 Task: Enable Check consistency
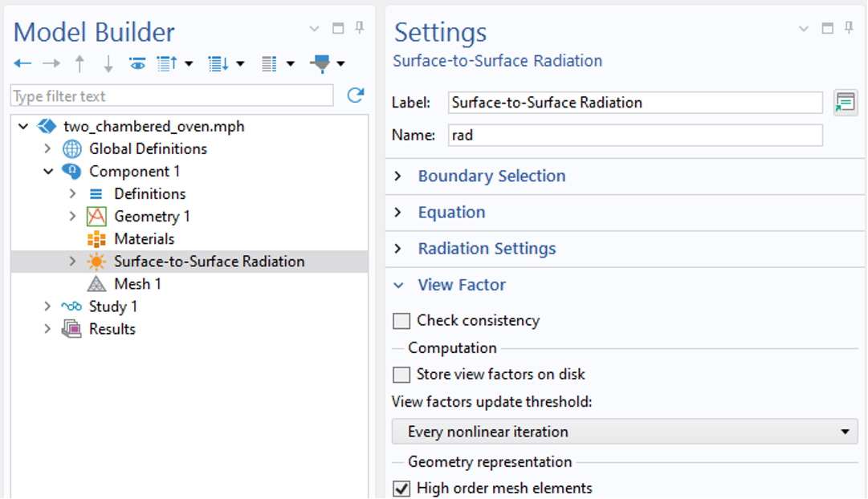tap(401, 320)
